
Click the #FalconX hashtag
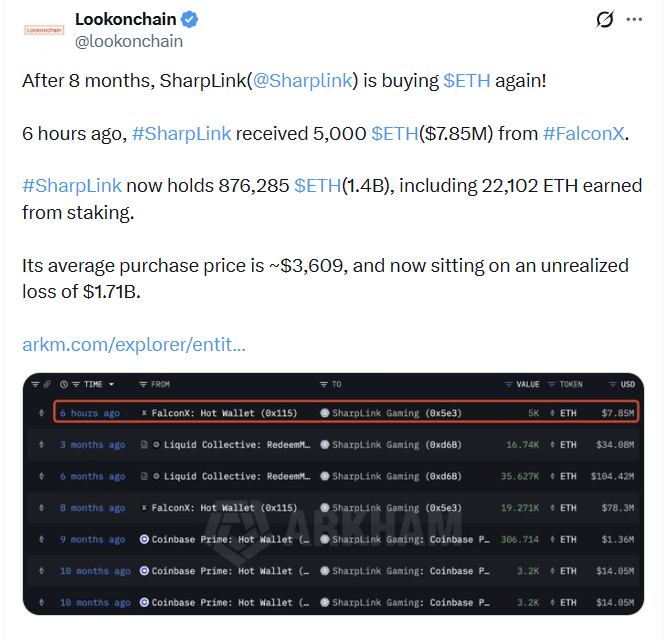pos(584,134)
